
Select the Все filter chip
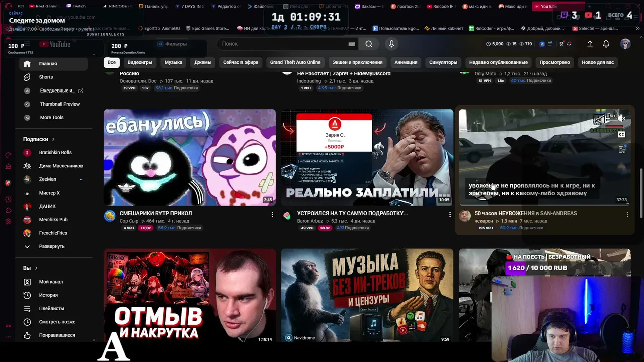click(x=111, y=62)
